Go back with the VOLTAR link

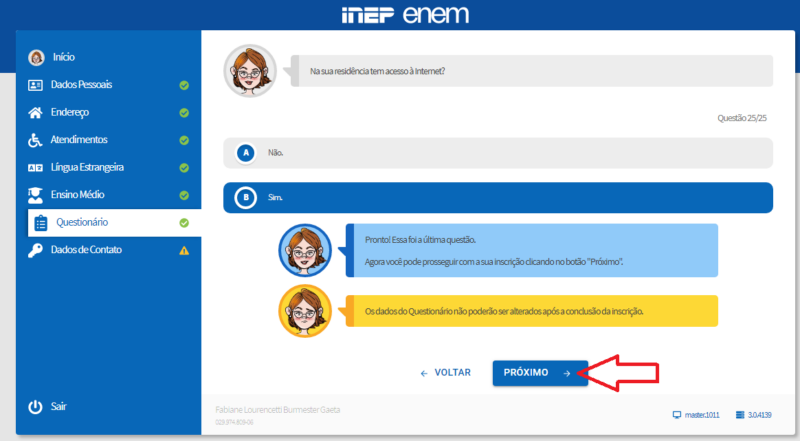[445, 373]
